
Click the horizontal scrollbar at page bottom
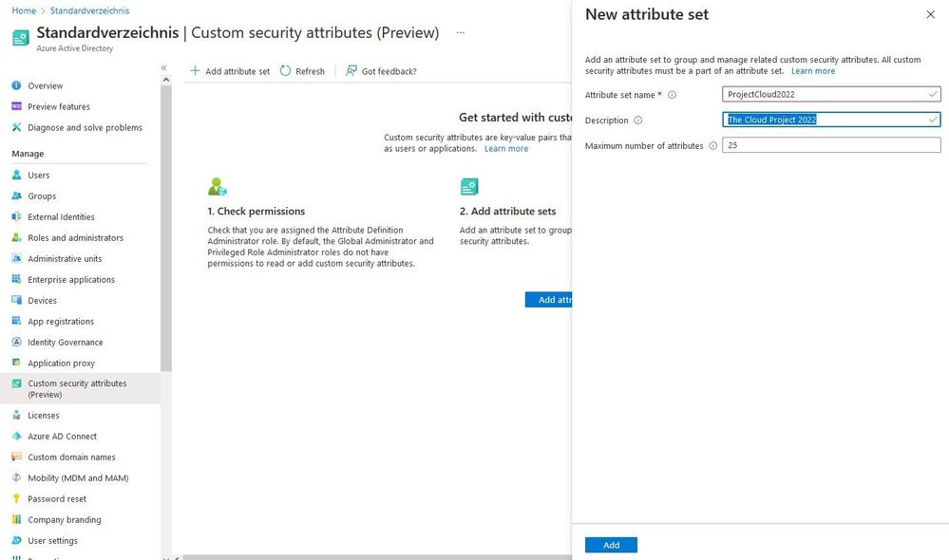[x=377, y=557]
